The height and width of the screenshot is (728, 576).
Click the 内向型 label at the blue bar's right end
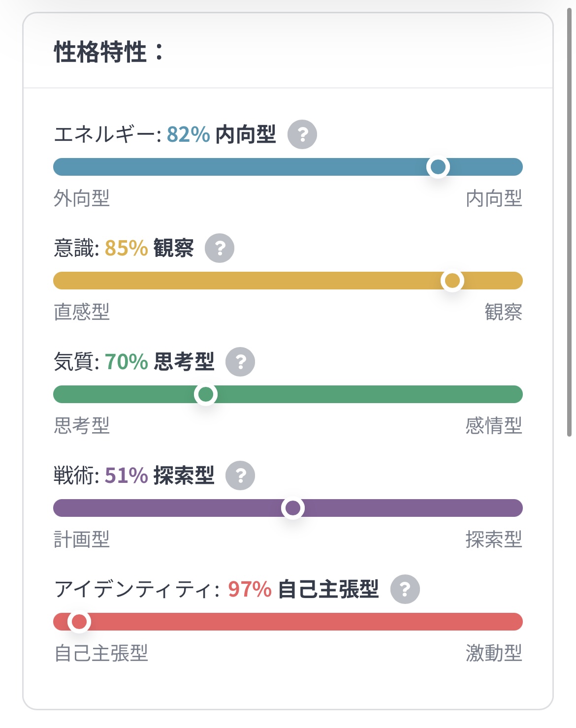coord(494,198)
